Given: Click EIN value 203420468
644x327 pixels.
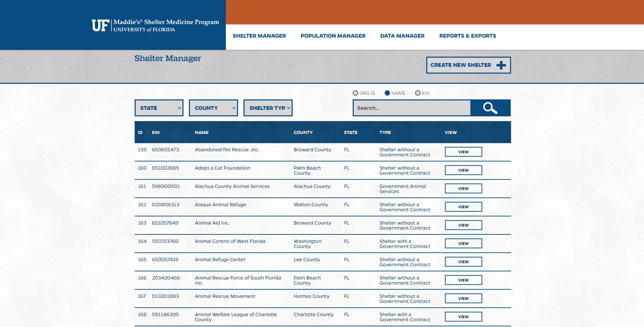Looking at the screenshot, I should pos(166,278).
